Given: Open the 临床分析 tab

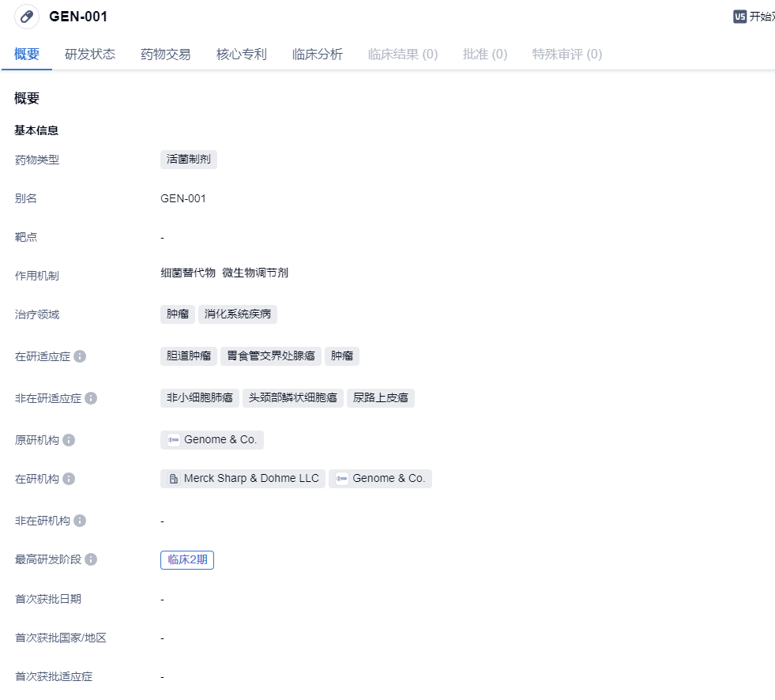Looking at the screenshot, I should click(x=318, y=55).
